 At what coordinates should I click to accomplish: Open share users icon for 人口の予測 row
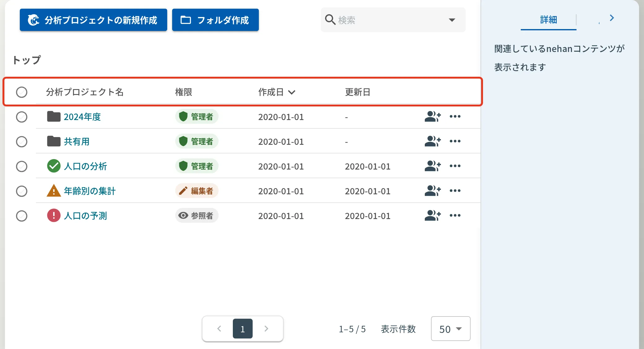pos(433,215)
